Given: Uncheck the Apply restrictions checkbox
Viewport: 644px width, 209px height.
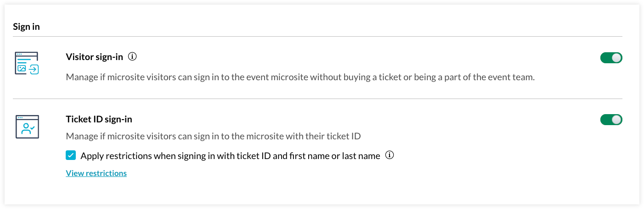Looking at the screenshot, I should [x=71, y=156].
